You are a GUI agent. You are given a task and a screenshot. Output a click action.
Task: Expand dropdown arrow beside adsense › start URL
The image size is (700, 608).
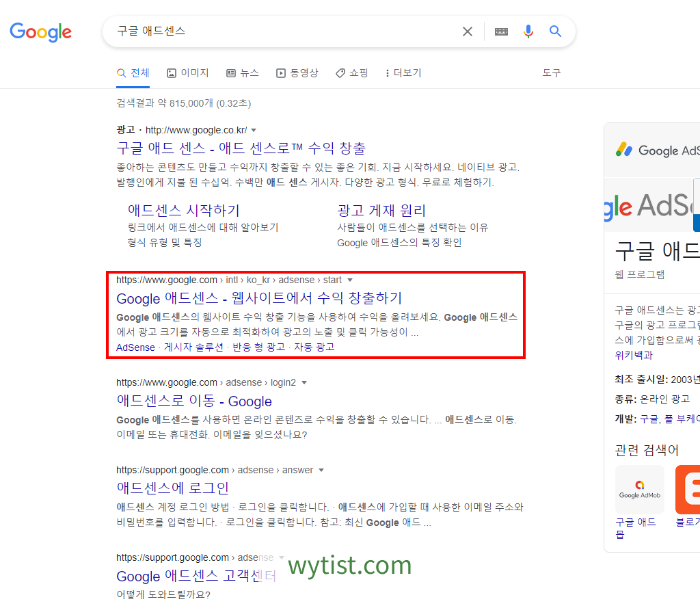[x=350, y=280]
